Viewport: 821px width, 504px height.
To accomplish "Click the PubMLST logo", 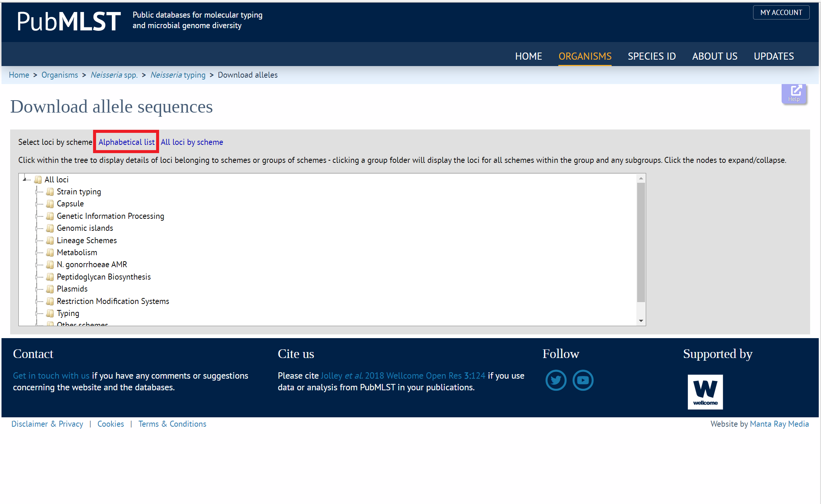I will pos(69,21).
